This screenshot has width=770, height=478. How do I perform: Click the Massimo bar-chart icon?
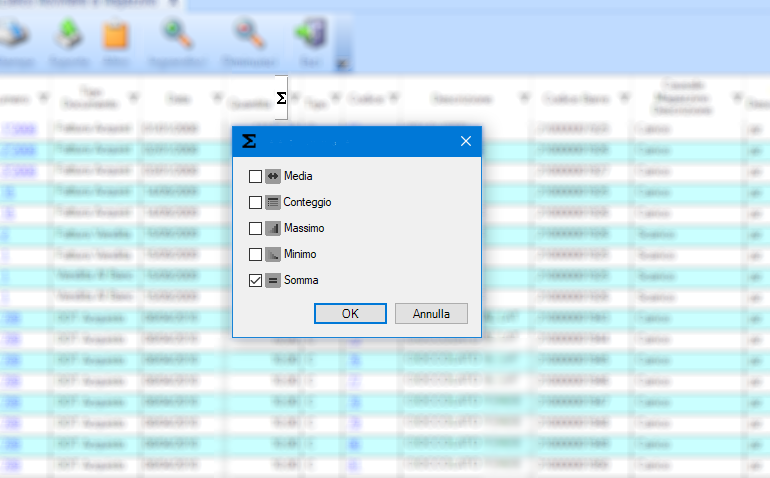coord(272,228)
